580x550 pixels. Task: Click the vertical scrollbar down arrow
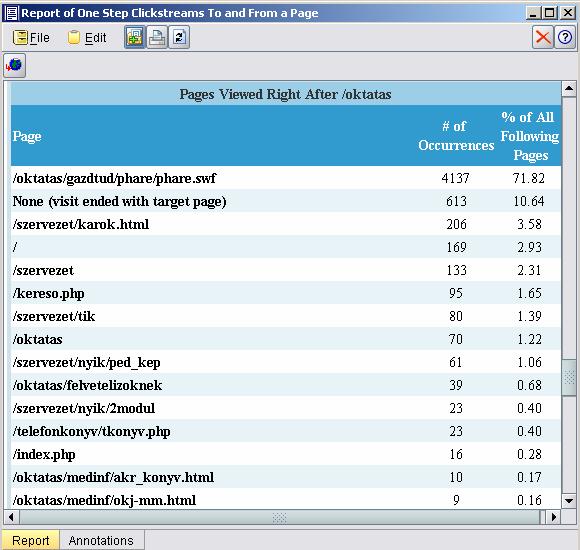pyautogui.click(x=569, y=502)
